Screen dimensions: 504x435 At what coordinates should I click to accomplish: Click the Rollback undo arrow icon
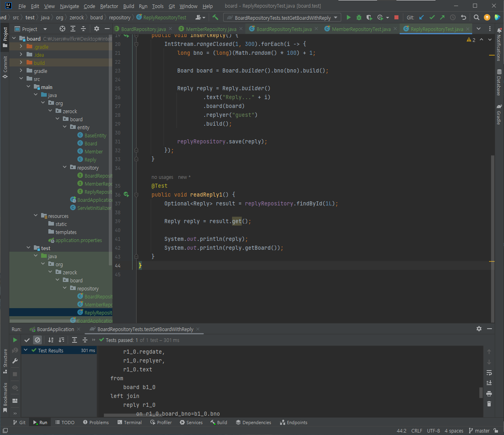point(464,17)
